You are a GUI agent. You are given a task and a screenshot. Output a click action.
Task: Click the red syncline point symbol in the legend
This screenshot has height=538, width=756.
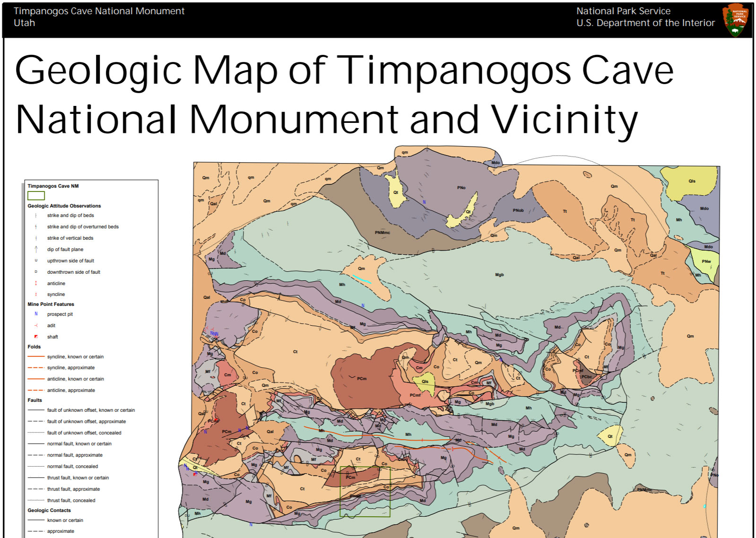pos(36,294)
